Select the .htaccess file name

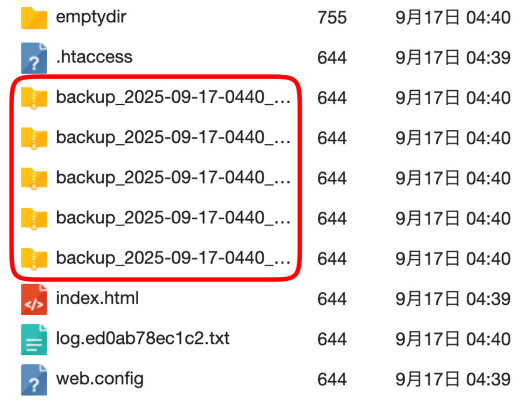tap(95, 57)
